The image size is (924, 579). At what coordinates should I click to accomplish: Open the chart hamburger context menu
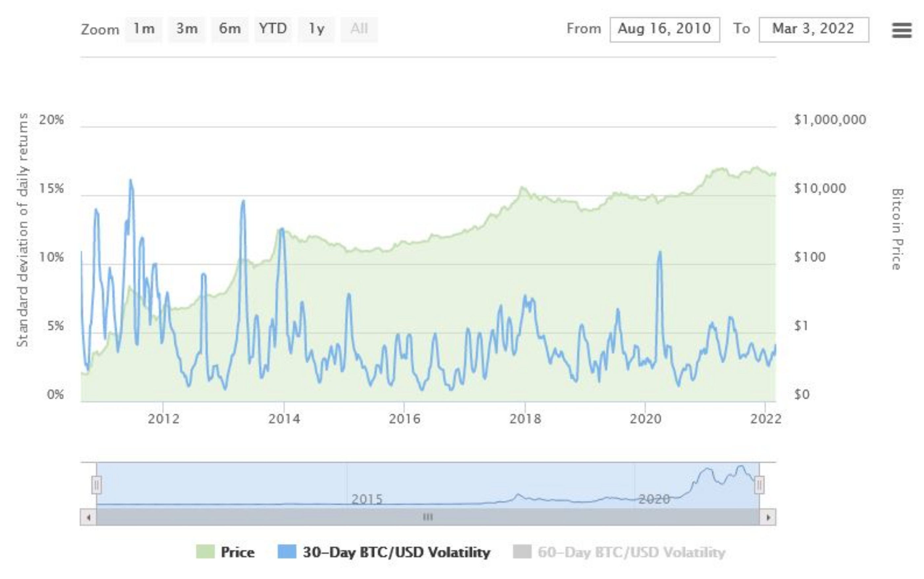click(x=902, y=30)
